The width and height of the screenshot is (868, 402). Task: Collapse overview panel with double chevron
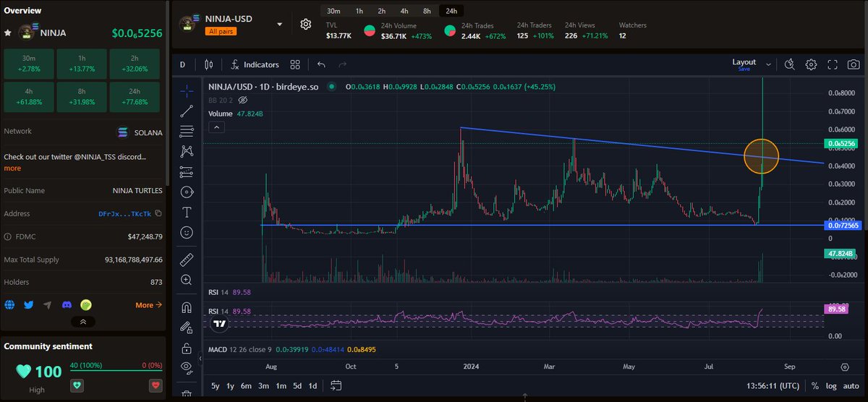[83, 321]
